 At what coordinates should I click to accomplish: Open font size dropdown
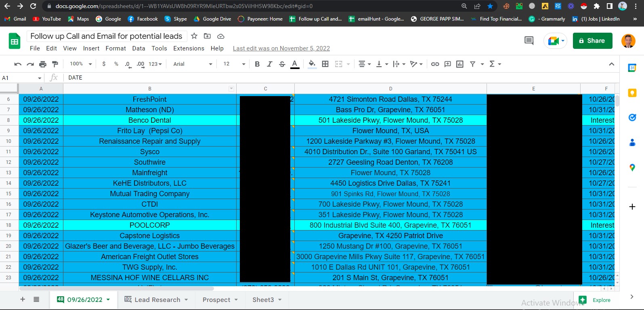(234, 64)
